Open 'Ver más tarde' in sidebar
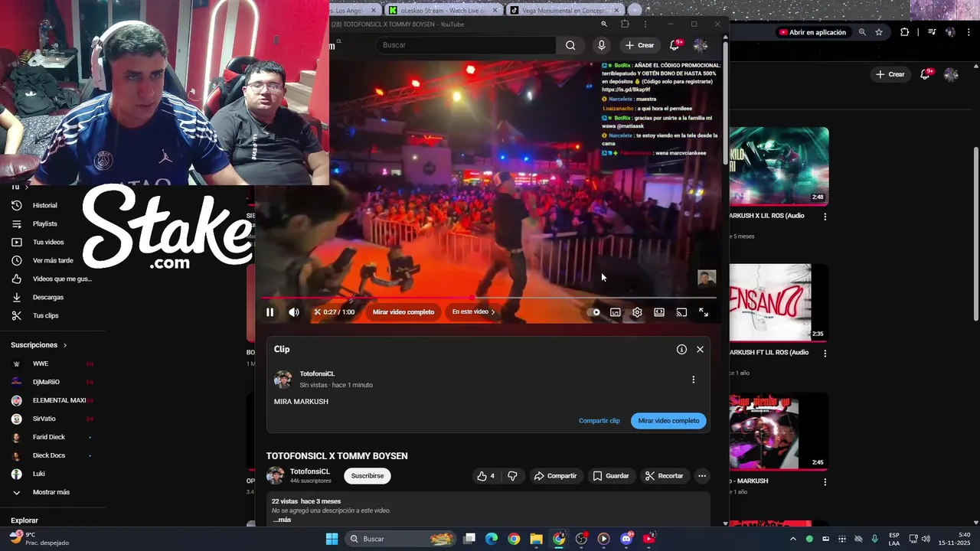This screenshot has width=980, height=551. (52, 260)
